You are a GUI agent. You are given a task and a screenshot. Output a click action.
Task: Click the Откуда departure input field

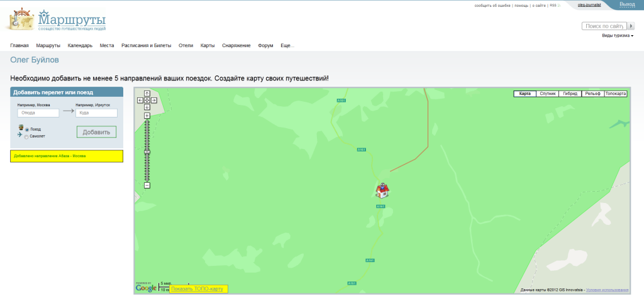pyautogui.click(x=38, y=113)
